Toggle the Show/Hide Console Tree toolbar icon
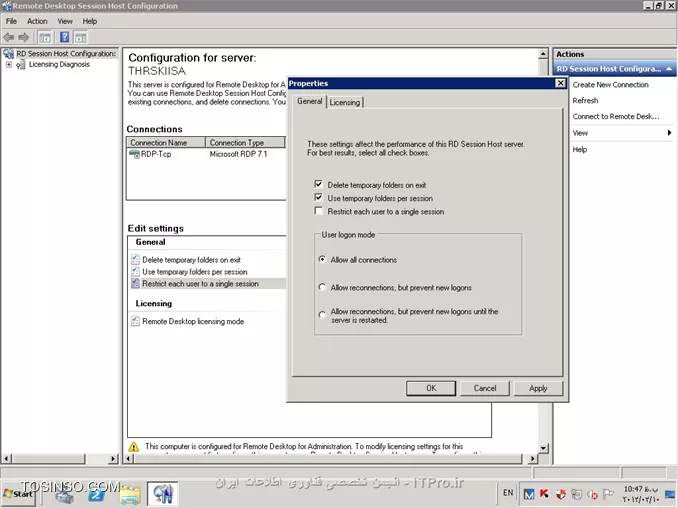 tap(45, 38)
